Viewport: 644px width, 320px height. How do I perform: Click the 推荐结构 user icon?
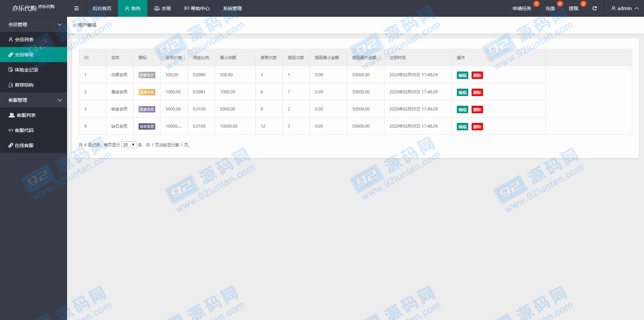[11, 85]
